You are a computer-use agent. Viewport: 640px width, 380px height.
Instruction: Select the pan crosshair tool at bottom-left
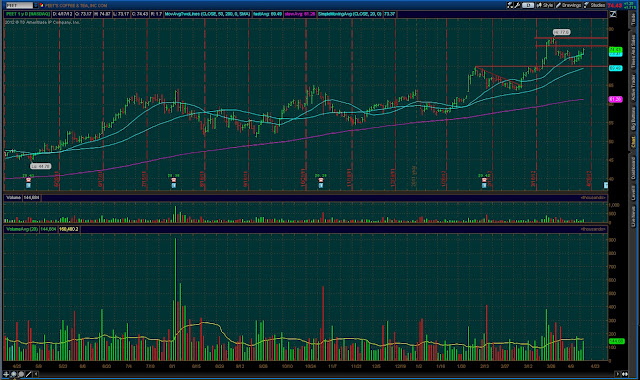pos(6,374)
